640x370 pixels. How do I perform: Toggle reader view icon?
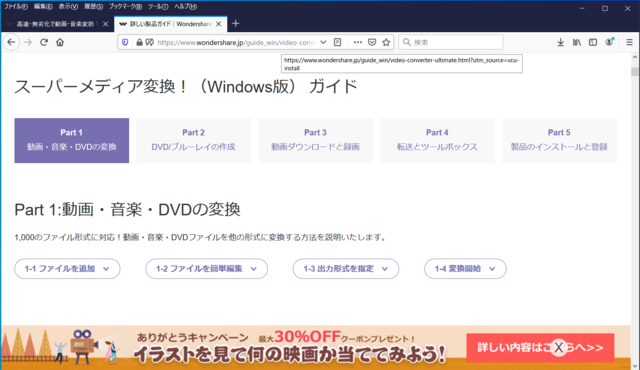tap(338, 42)
